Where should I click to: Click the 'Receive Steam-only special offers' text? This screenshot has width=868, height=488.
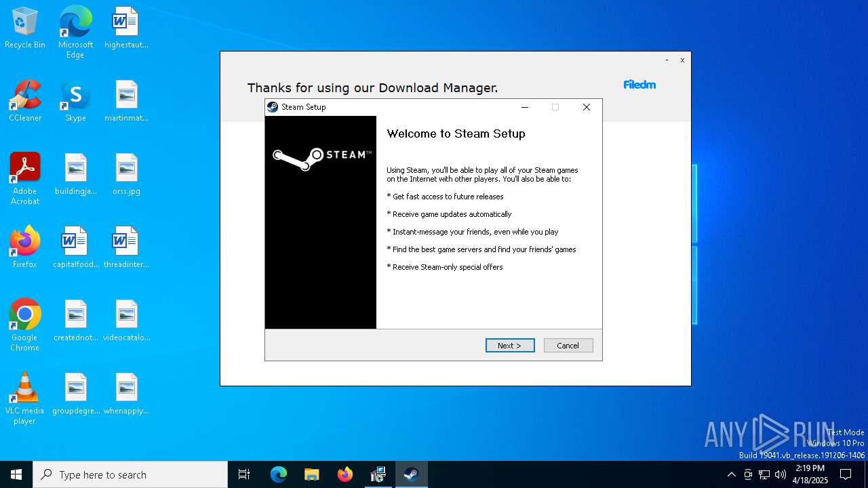445,267
